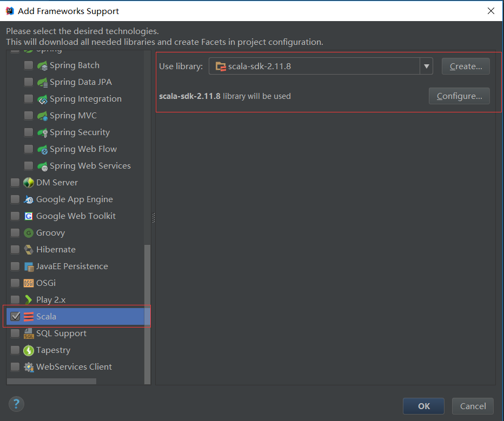Check the Hibernate checkbox

click(x=15, y=249)
